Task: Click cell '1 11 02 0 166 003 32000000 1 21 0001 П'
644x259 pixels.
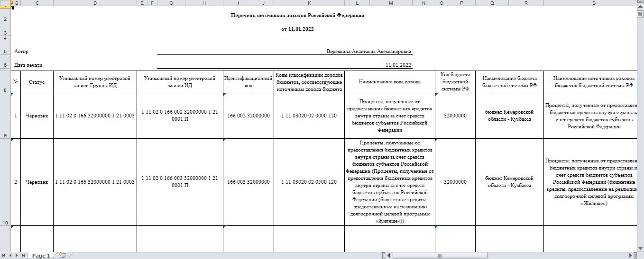Action: click(180, 182)
